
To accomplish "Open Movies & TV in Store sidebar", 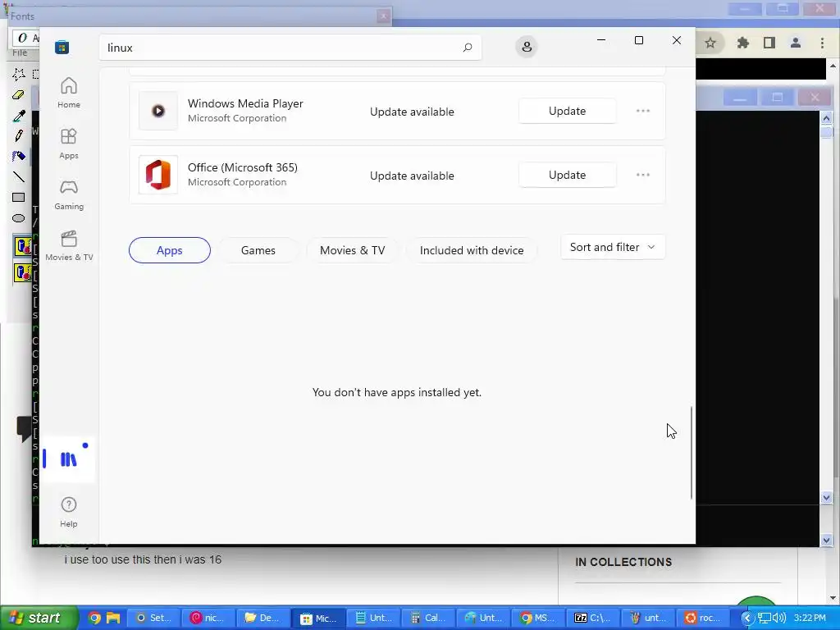I will click(x=69, y=245).
